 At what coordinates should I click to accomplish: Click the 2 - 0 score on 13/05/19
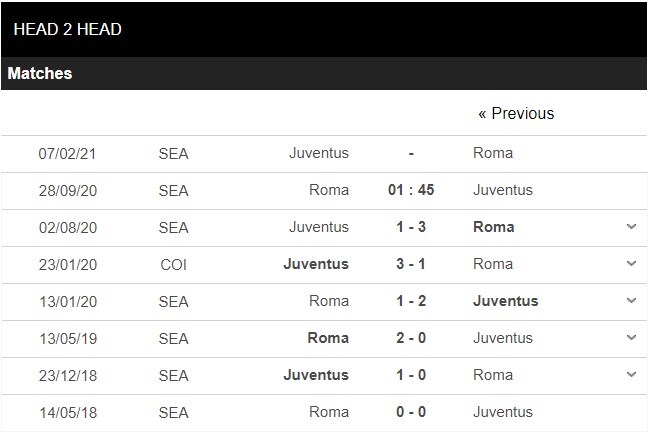pos(411,338)
